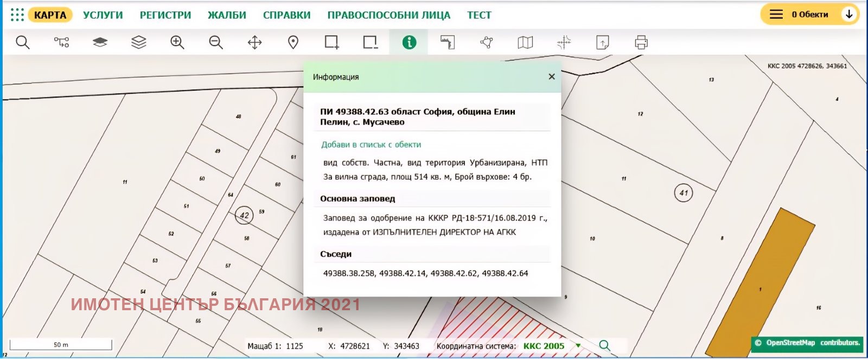Select the ruler measurement tool
The width and height of the screenshot is (868, 359).
point(448,42)
